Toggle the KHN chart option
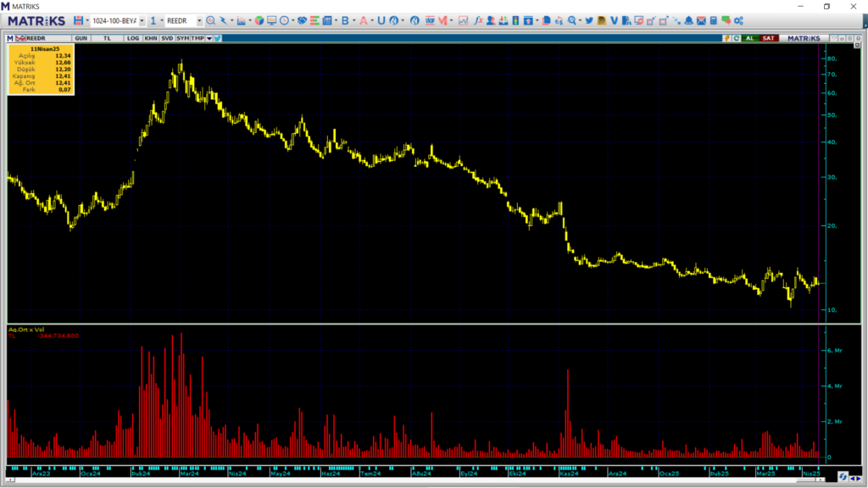868x488 pixels. 151,38
